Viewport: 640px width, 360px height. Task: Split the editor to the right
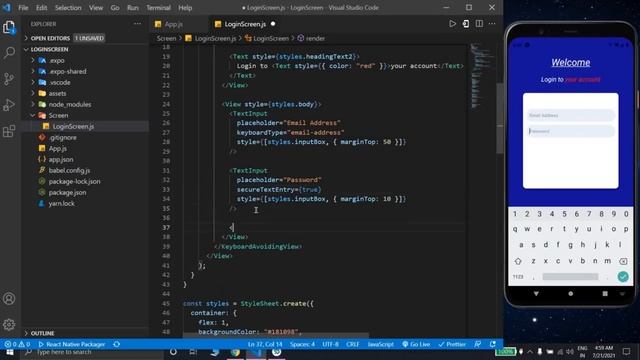pos(479,24)
